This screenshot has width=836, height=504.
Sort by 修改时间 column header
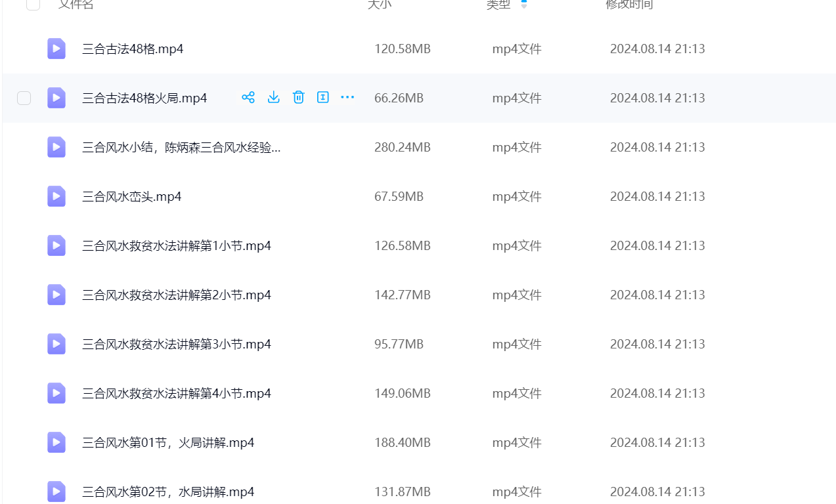628,5
